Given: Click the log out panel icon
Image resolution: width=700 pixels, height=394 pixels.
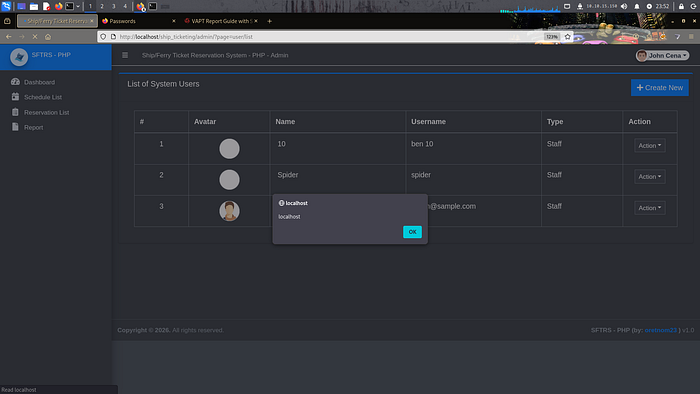Looking at the screenshot, I should point(693,6).
